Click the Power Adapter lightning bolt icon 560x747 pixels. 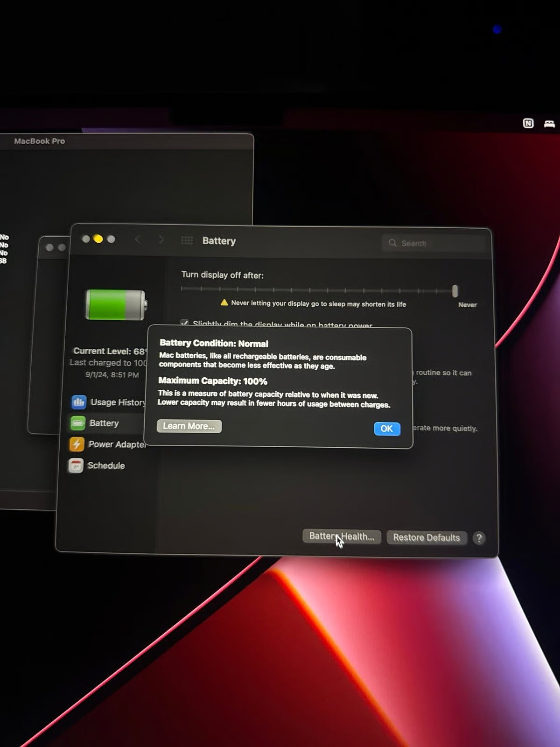[77, 444]
